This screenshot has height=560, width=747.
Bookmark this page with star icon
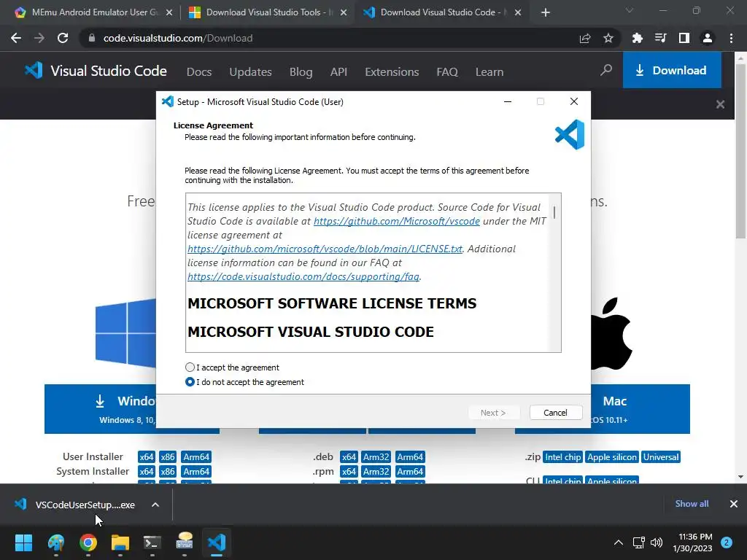pyautogui.click(x=608, y=38)
